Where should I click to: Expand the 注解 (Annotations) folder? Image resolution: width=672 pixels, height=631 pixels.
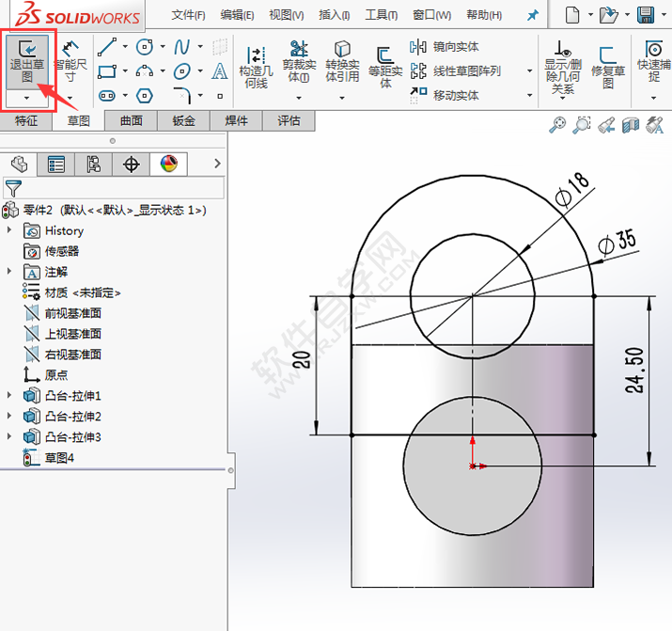pos(9,271)
